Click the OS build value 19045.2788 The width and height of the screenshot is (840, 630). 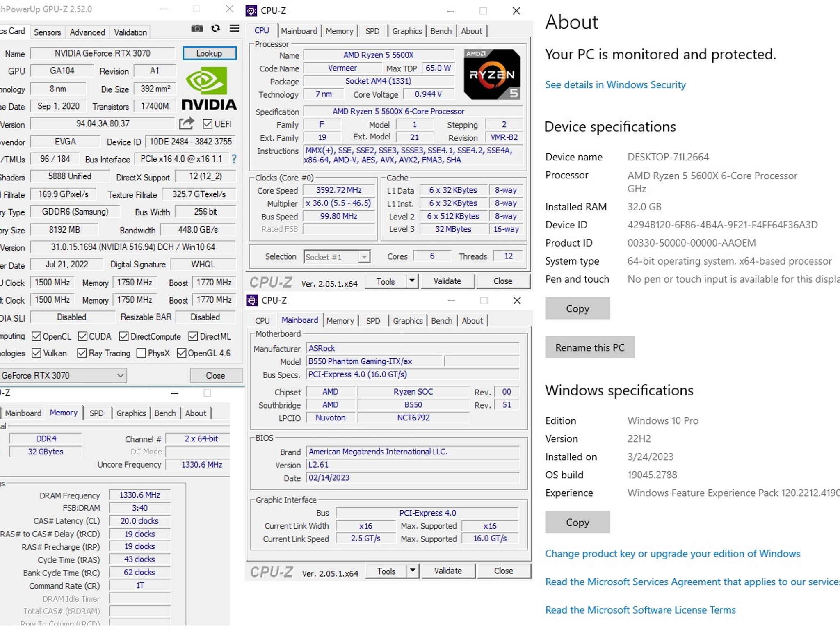652,475
